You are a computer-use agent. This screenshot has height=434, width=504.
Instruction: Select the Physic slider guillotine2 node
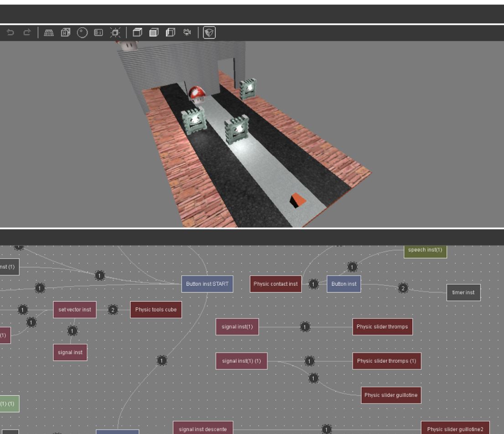(x=455, y=429)
